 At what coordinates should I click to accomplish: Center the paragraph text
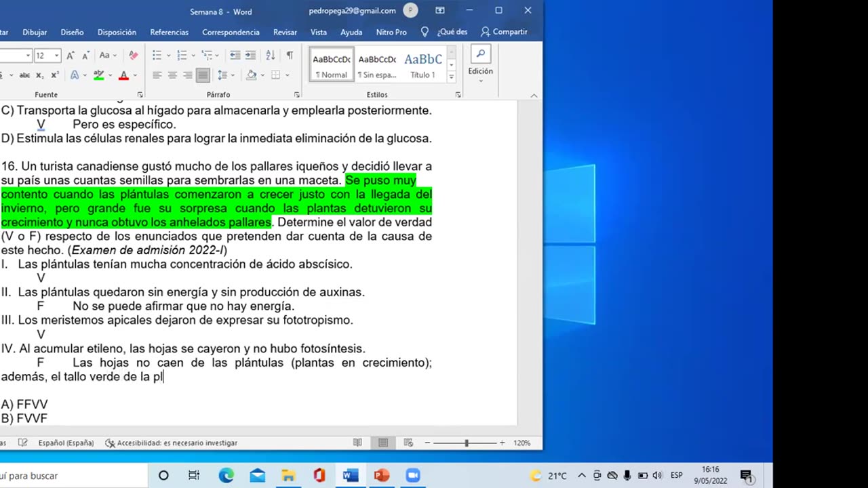point(172,75)
